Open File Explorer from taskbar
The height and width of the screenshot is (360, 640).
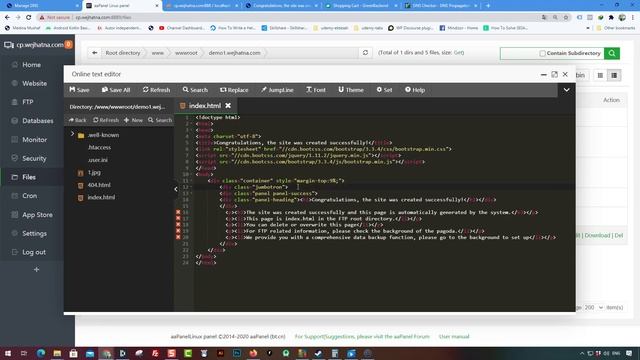click(57, 353)
